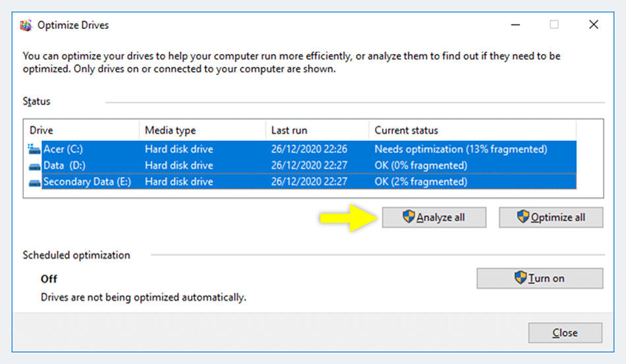This screenshot has height=364, width=626.
Task: Click the shield icon on Optimize all
Action: coord(524,217)
